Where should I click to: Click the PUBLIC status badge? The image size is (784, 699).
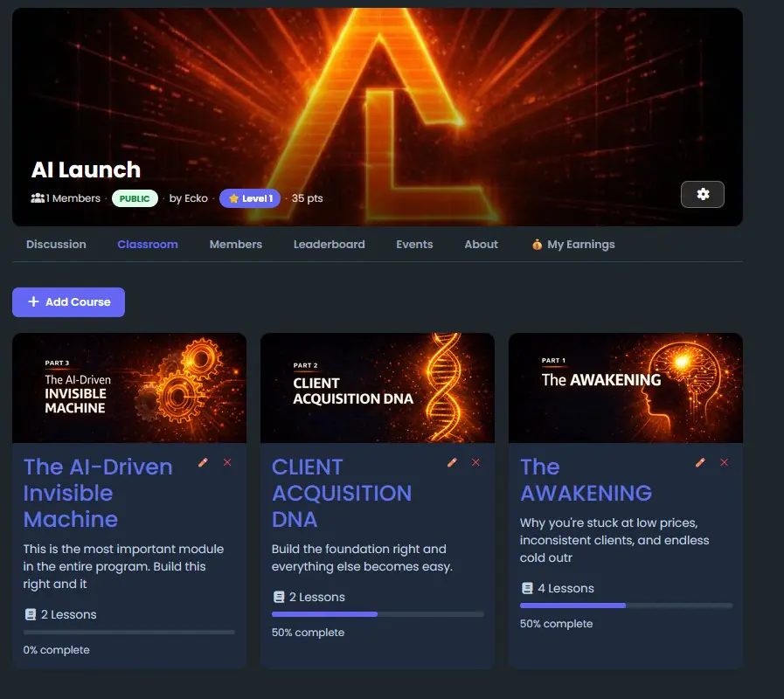pos(135,198)
